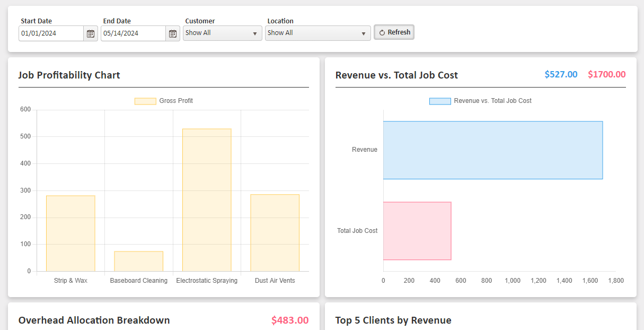Expand the Location dropdown

coord(317,33)
